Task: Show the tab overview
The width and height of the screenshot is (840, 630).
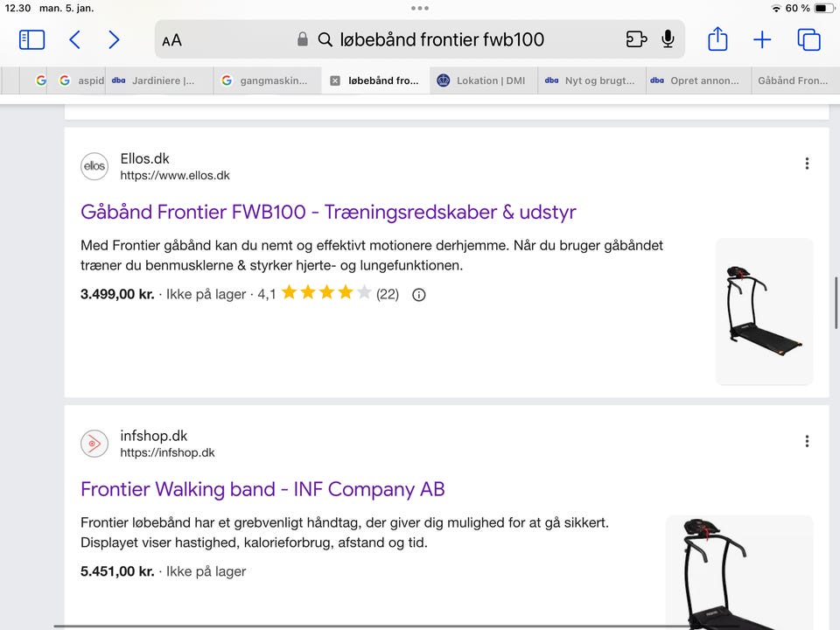Action: (x=808, y=39)
